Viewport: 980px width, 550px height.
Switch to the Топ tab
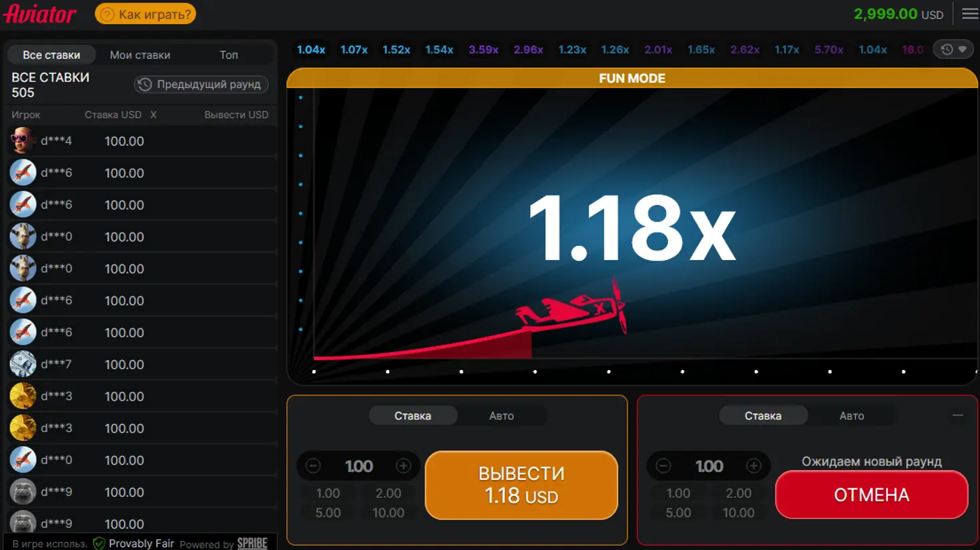click(x=229, y=55)
